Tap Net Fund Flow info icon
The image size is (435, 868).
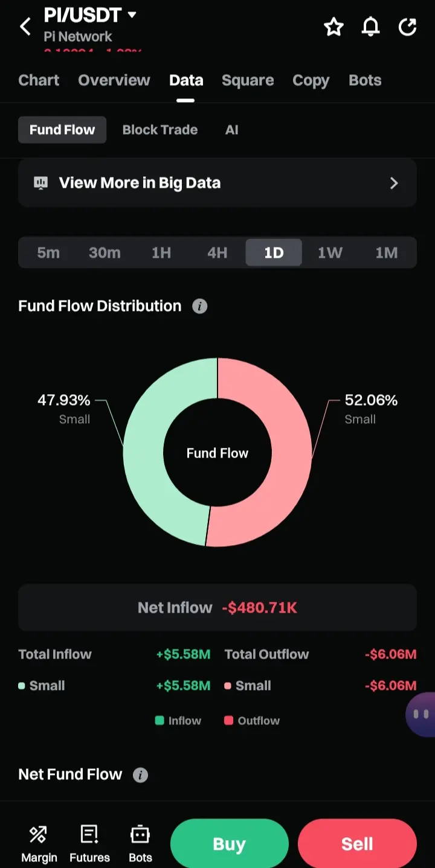tap(140, 775)
